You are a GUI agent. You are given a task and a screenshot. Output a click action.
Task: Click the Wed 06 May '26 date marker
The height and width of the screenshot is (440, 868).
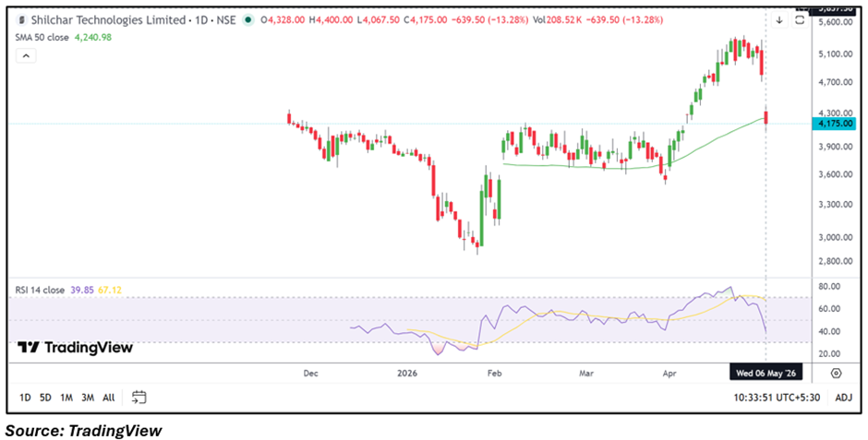(x=766, y=374)
